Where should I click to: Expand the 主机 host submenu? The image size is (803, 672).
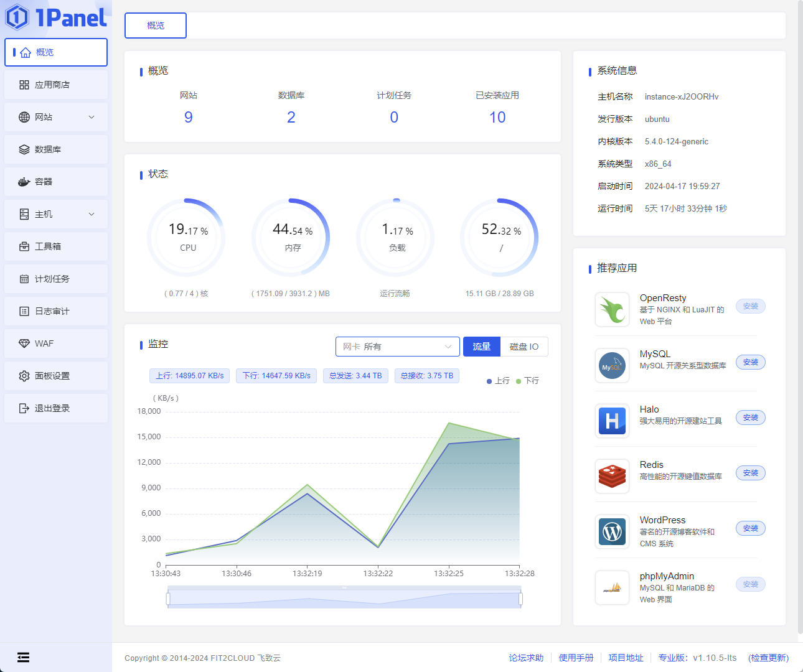tap(92, 214)
